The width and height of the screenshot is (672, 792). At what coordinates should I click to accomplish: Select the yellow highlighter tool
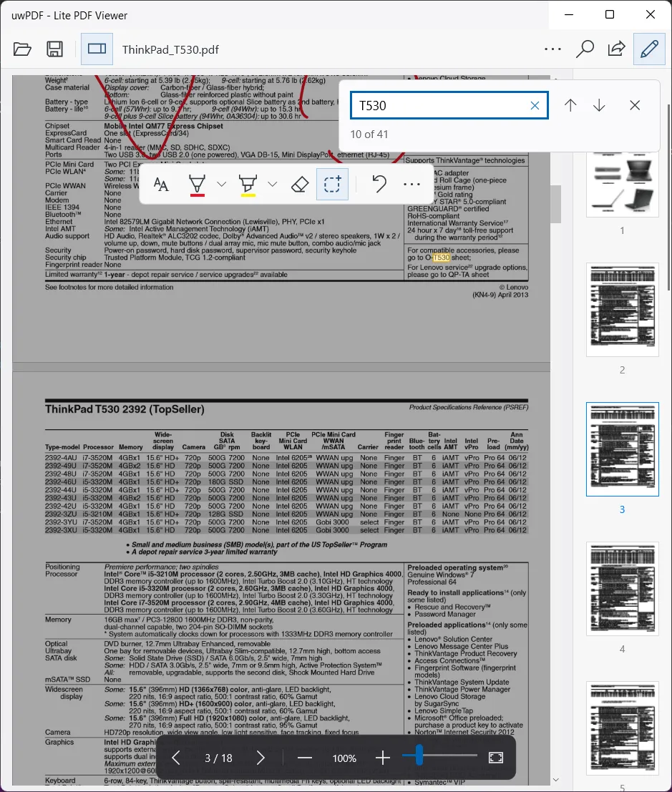(x=248, y=185)
